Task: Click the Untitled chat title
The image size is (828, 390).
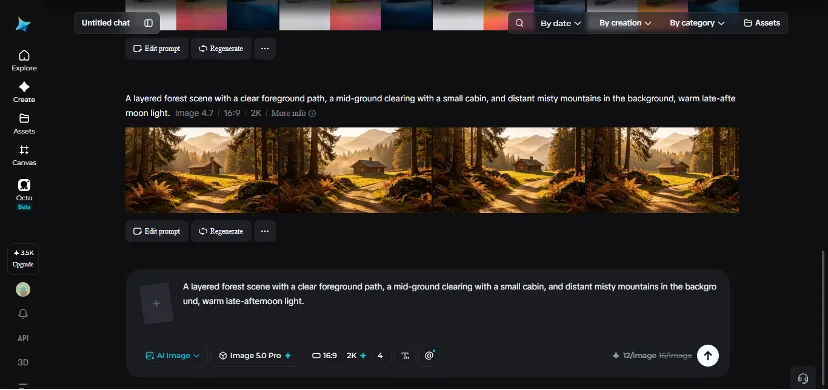Action: [x=106, y=23]
